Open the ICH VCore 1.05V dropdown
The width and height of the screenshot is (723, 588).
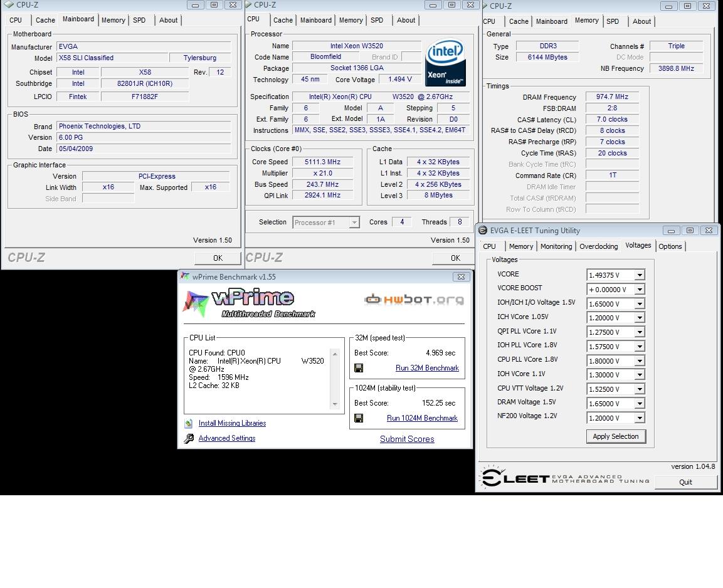[x=640, y=318]
